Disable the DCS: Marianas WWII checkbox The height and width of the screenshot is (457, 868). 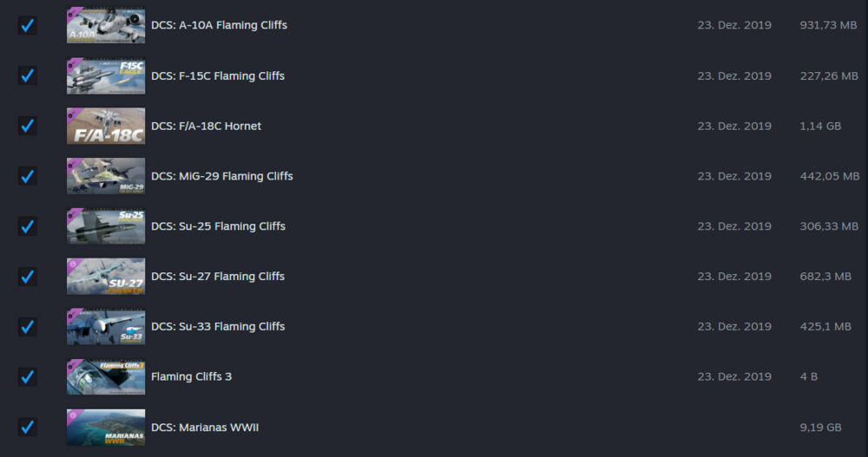pyautogui.click(x=28, y=427)
